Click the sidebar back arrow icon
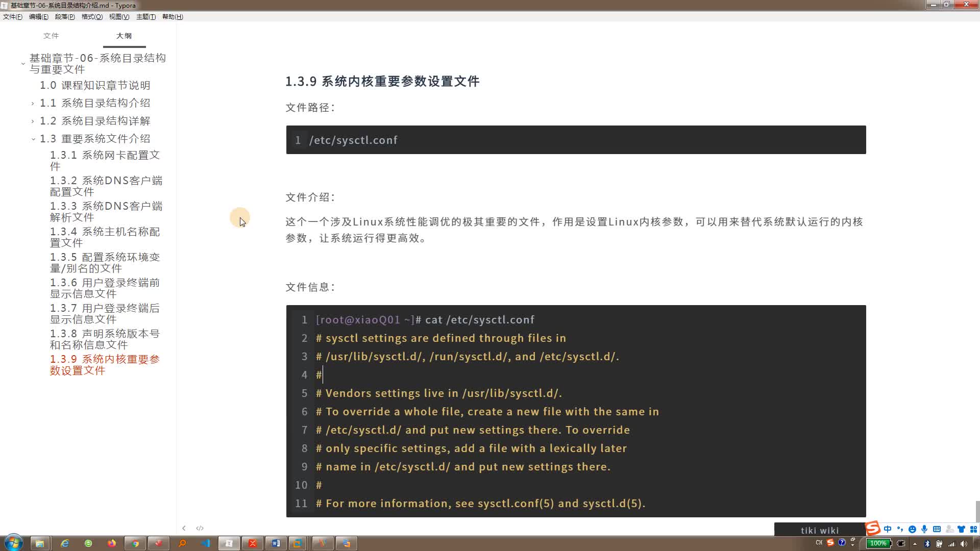This screenshot has height=551, width=980. pos(184,528)
